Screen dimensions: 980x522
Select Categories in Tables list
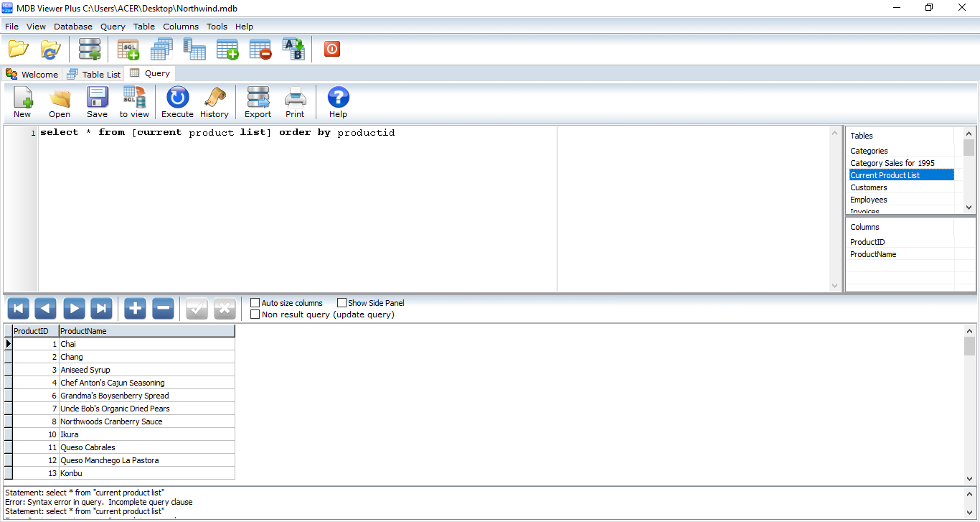901,151
